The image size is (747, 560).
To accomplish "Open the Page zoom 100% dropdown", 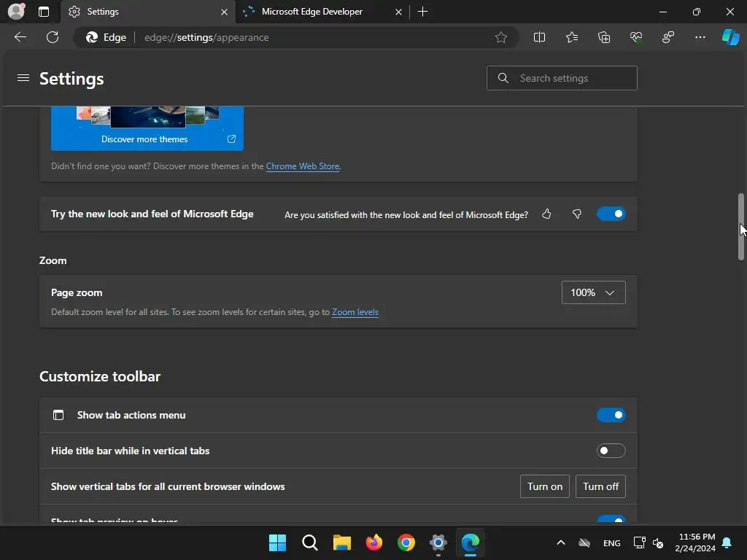I will [x=593, y=292].
